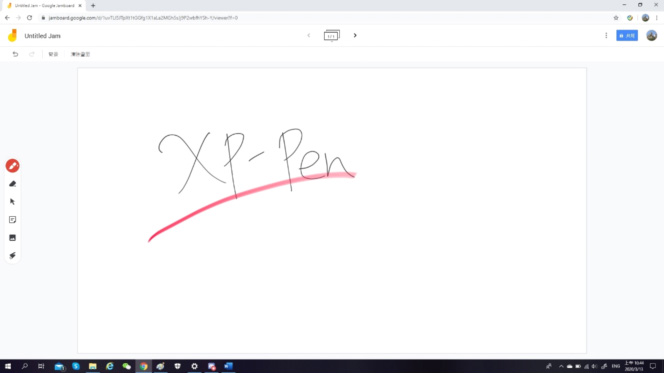Go to the previous frame

(309, 36)
